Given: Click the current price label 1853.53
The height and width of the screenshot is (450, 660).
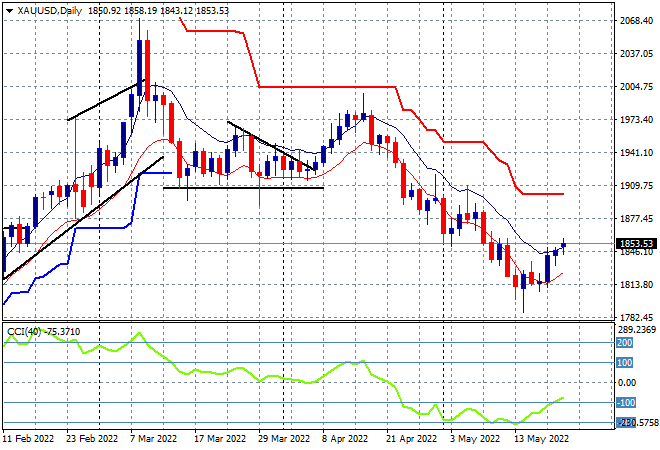Looking at the screenshot, I should 636,244.
